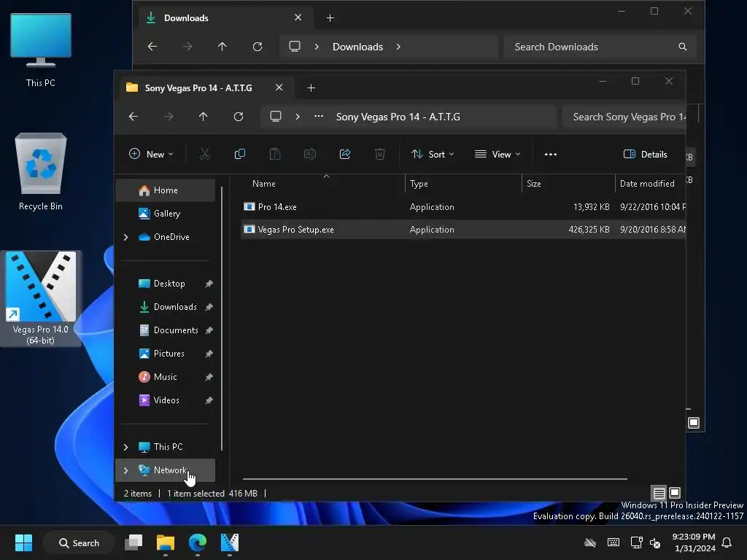Refresh the Sony Vegas Pro 14 folder view
747x560 pixels.
coord(239,117)
